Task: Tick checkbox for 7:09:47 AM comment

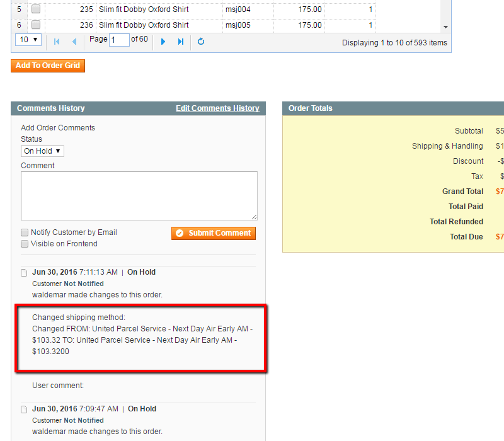Action: 24,409
